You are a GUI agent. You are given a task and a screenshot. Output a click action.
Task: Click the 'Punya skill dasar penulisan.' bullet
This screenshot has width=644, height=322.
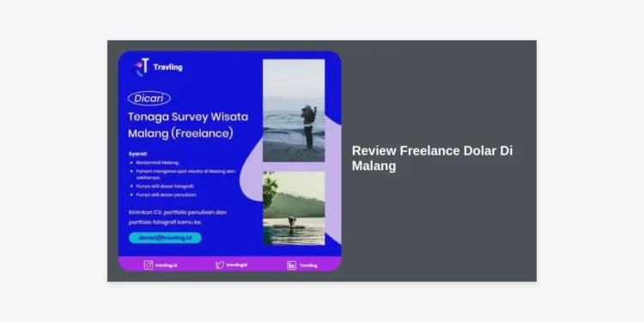point(167,195)
